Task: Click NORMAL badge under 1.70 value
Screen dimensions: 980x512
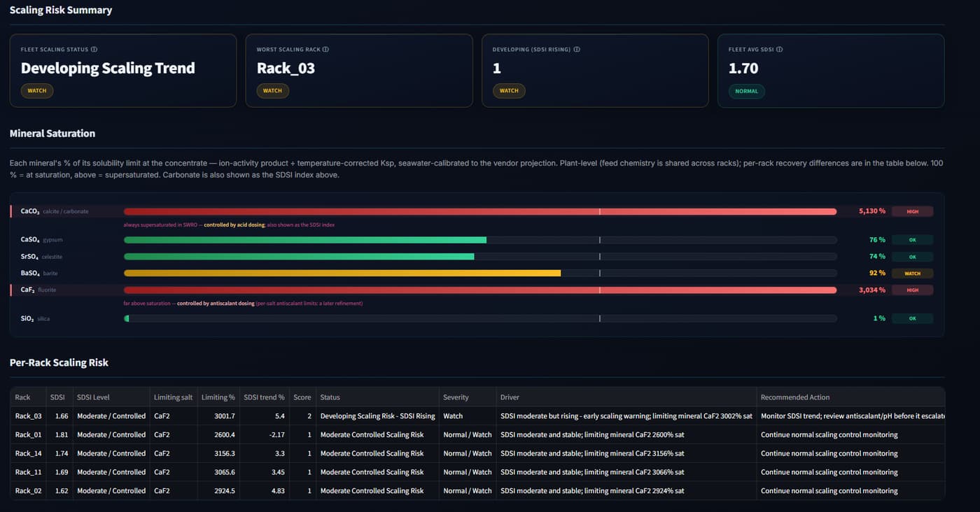Action: point(747,91)
